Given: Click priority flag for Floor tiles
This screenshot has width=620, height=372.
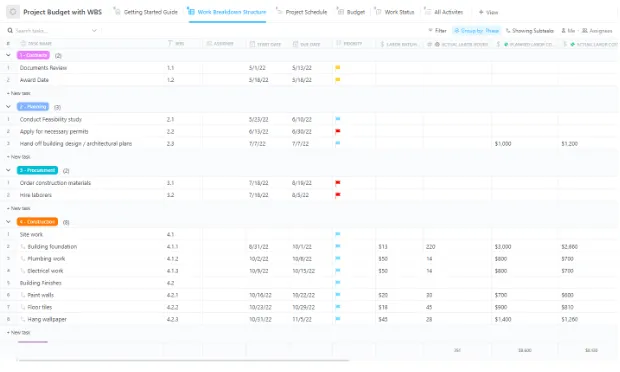Looking at the screenshot, I should (338, 307).
